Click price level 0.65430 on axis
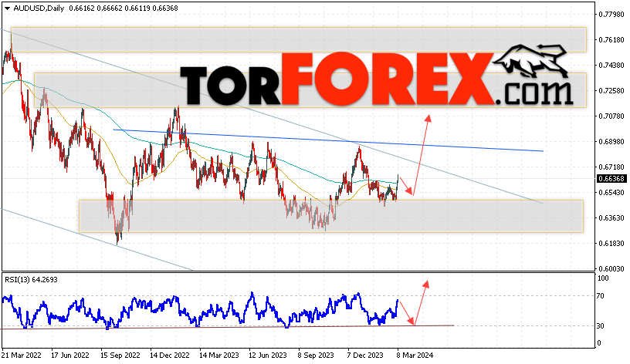The image size is (630, 364). 611,193
